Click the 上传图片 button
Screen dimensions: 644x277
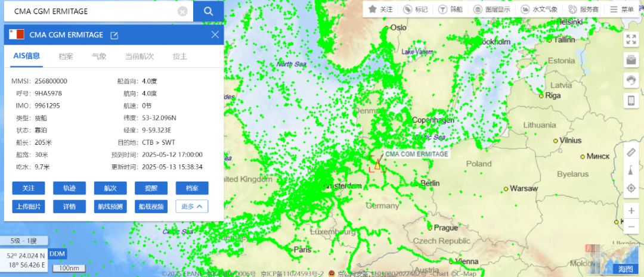29,207
